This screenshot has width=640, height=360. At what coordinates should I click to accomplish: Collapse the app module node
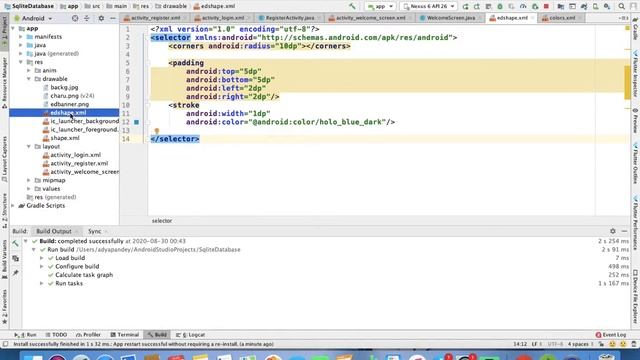(x=13, y=29)
